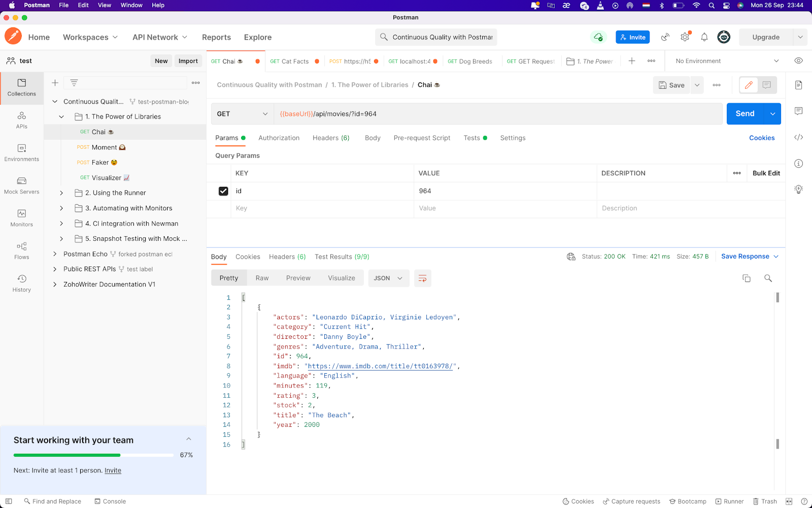This screenshot has height=508, width=812.
Task: Search within the response body
Action: [768, 278]
